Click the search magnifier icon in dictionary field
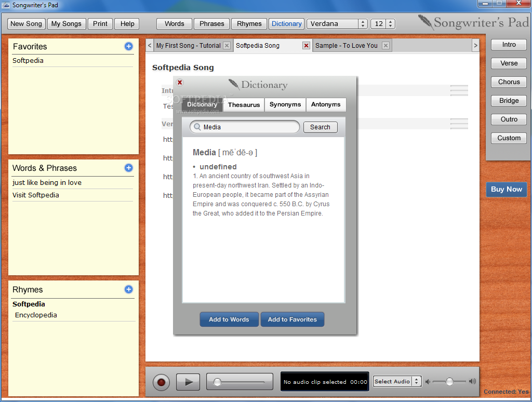 coord(197,127)
